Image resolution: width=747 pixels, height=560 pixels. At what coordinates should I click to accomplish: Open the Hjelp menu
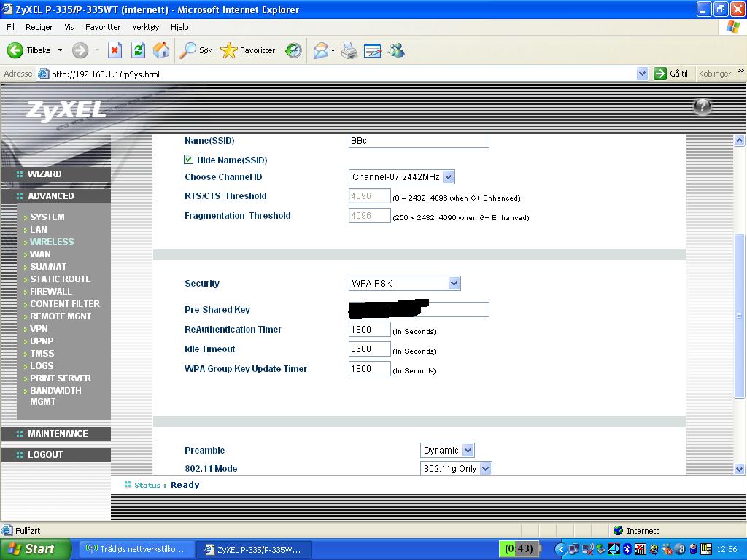179,27
